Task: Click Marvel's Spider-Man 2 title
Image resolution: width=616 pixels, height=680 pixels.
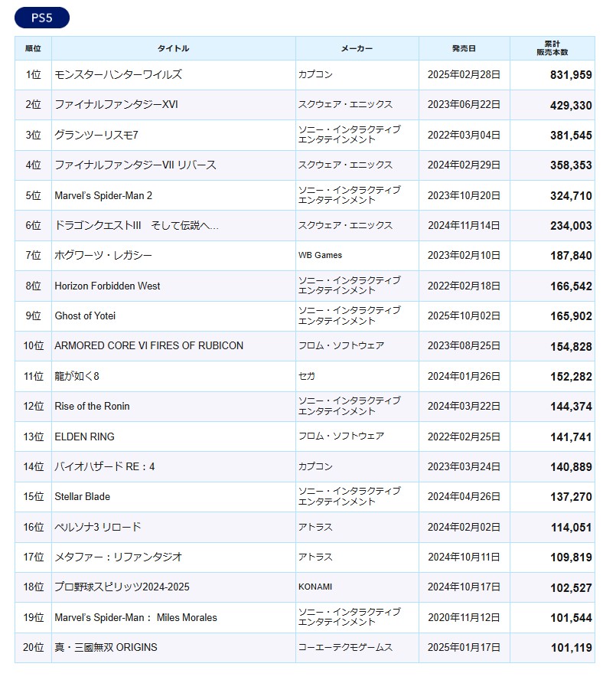Action: pos(103,195)
